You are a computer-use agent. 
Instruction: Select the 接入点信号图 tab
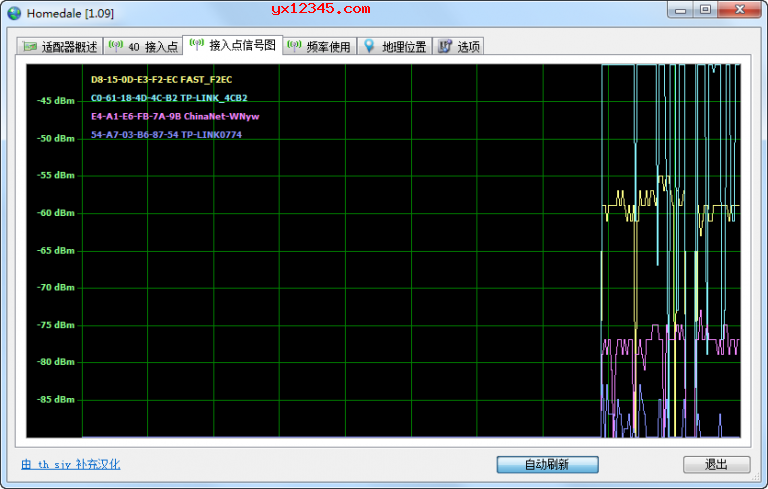point(233,45)
